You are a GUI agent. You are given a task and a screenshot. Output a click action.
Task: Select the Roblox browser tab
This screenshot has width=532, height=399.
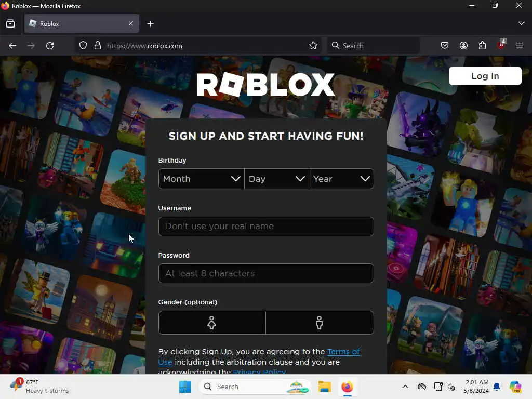pos(82,23)
